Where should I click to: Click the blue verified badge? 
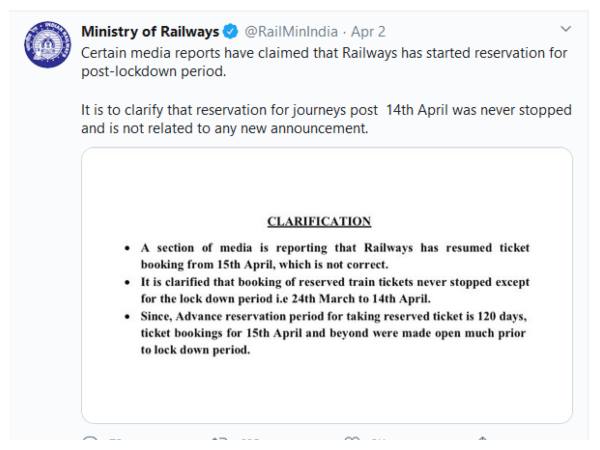click(x=230, y=31)
